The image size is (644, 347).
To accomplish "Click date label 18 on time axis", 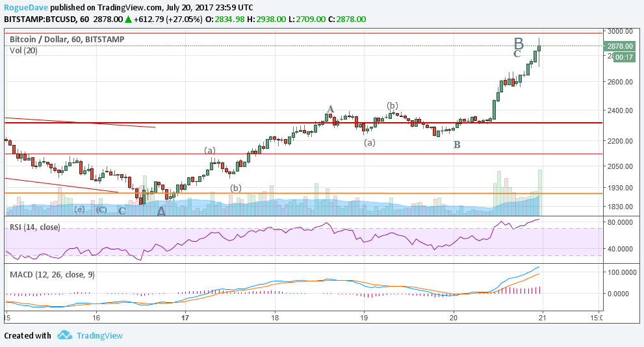I will click(275, 317).
